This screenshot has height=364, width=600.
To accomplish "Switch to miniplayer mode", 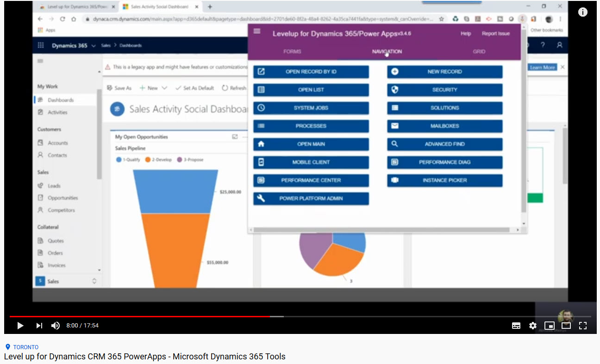I will pyautogui.click(x=550, y=326).
